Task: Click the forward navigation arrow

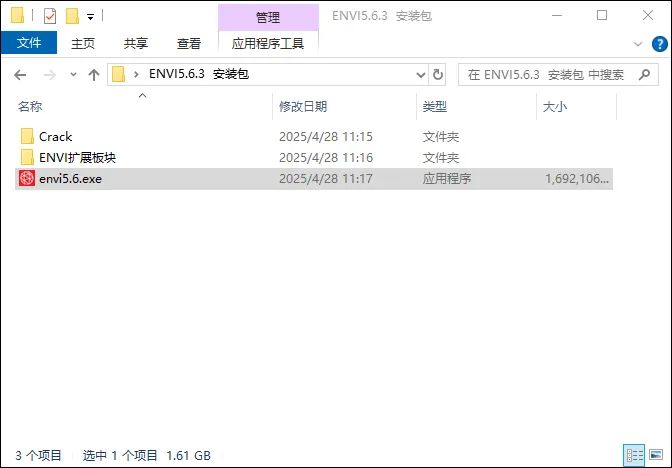Action: [x=50, y=75]
